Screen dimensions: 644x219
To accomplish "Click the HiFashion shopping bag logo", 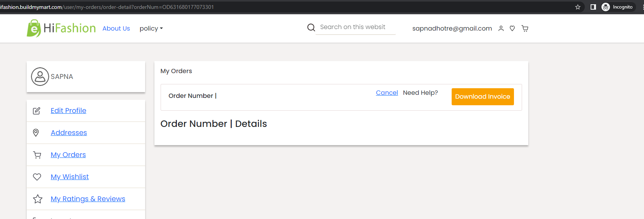I will [34, 28].
